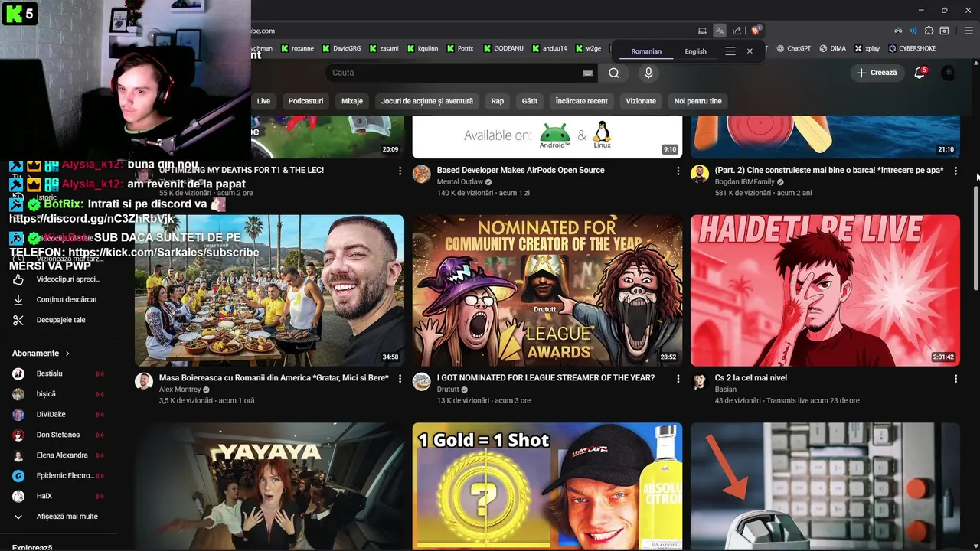Image resolution: width=980 pixels, height=551 pixels.
Task: Open the account avatar menu
Action: 949,73
